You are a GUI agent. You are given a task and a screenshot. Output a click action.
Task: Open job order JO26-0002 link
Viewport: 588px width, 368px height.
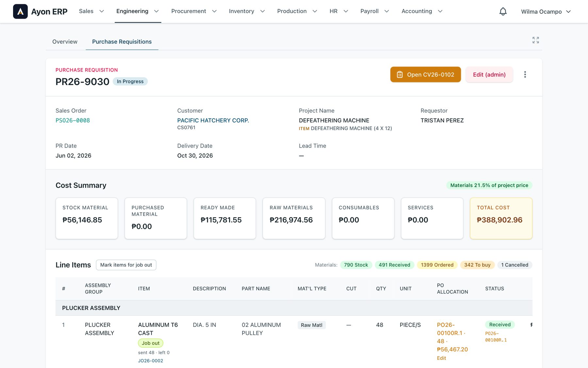151,360
